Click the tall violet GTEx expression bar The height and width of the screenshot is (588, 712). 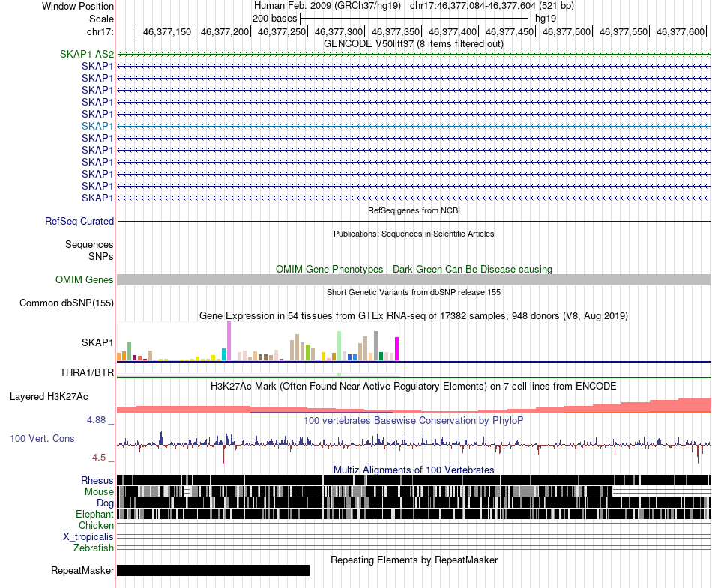coord(229,341)
